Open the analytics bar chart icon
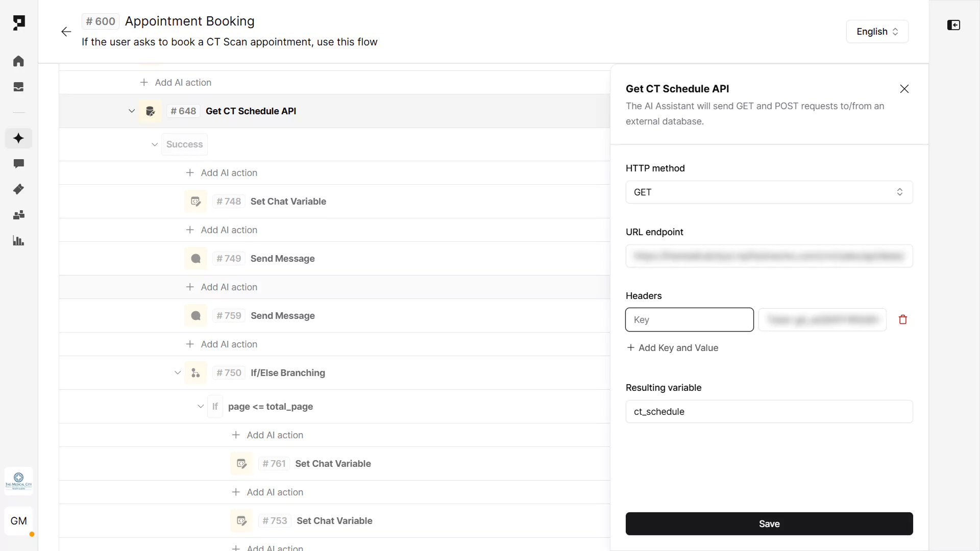Image resolution: width=980 pixels, height=551 pixels. coord(18,241)
